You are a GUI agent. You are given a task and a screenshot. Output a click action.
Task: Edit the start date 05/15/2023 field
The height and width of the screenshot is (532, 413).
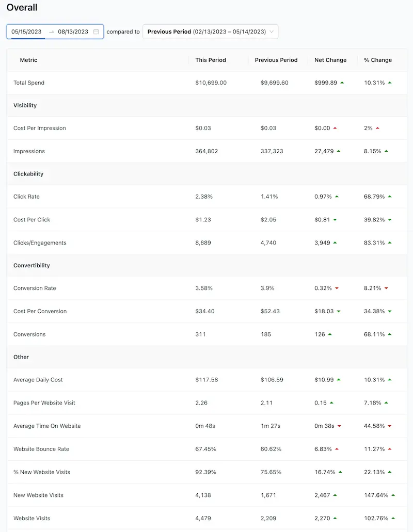pos(27,31)
